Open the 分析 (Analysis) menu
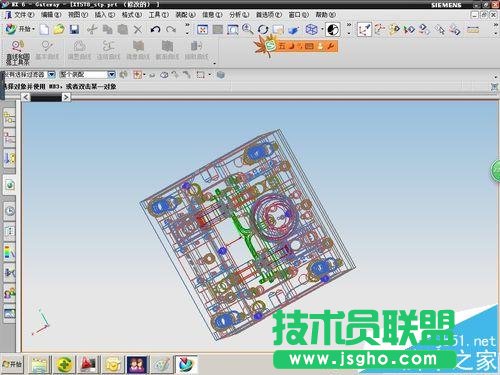 [x=239, y=15]
